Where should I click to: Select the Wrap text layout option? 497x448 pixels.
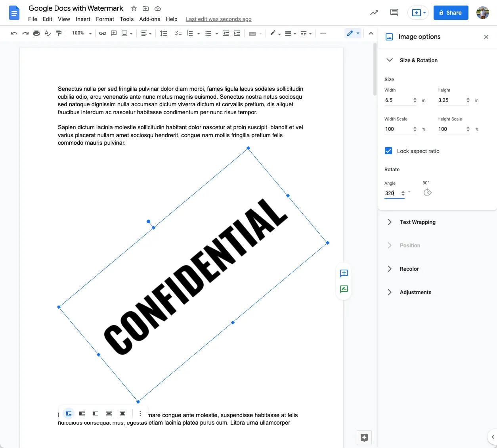point(82,414)
